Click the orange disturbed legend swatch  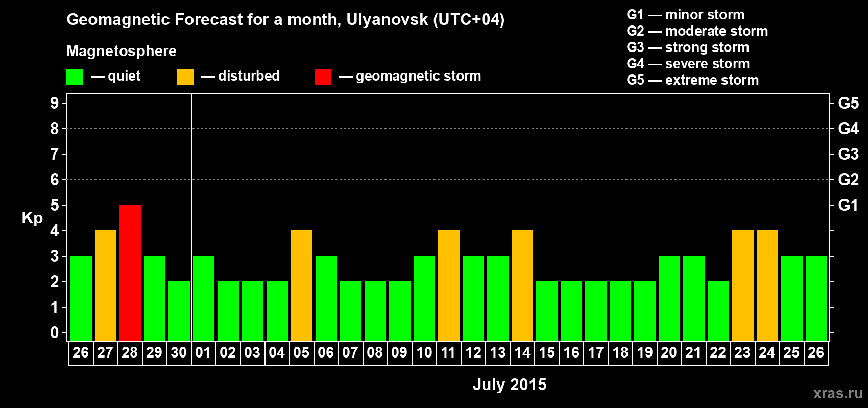pos(185,77)
